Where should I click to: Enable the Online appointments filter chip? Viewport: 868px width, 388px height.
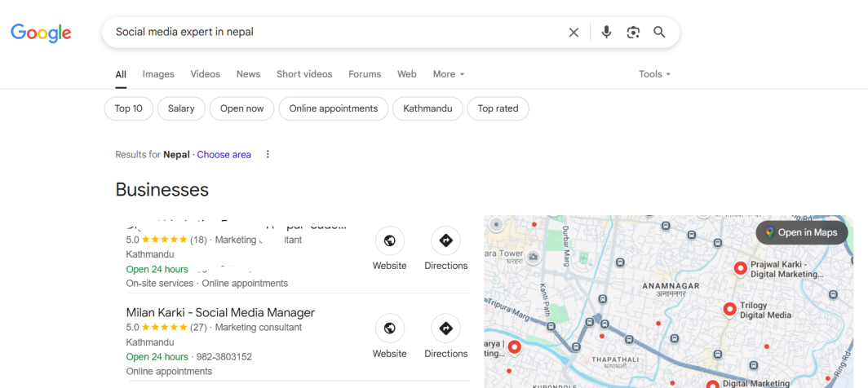click(x=333, y=108)
